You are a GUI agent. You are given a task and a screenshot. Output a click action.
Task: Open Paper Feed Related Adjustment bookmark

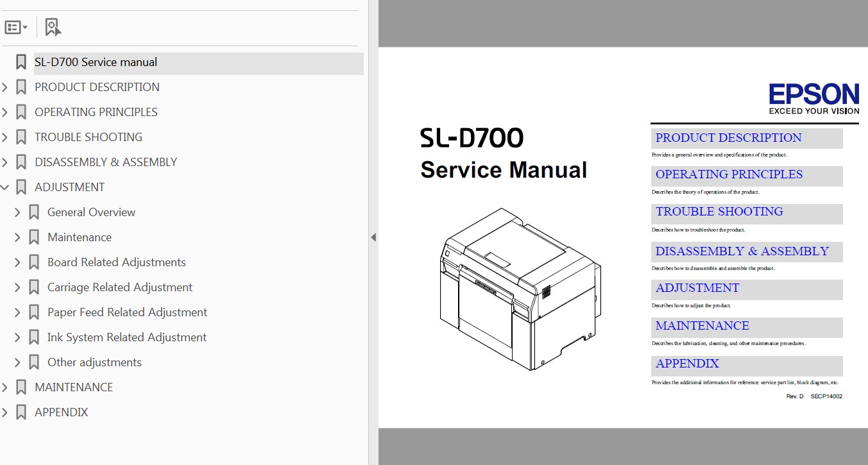pos(128,312)
